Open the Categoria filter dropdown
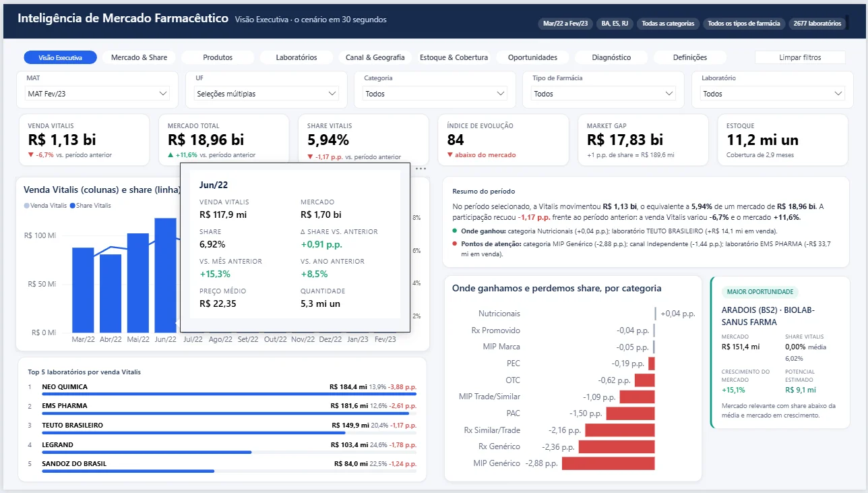This screenshot has height=493, width=868. [x=435, y=94]
